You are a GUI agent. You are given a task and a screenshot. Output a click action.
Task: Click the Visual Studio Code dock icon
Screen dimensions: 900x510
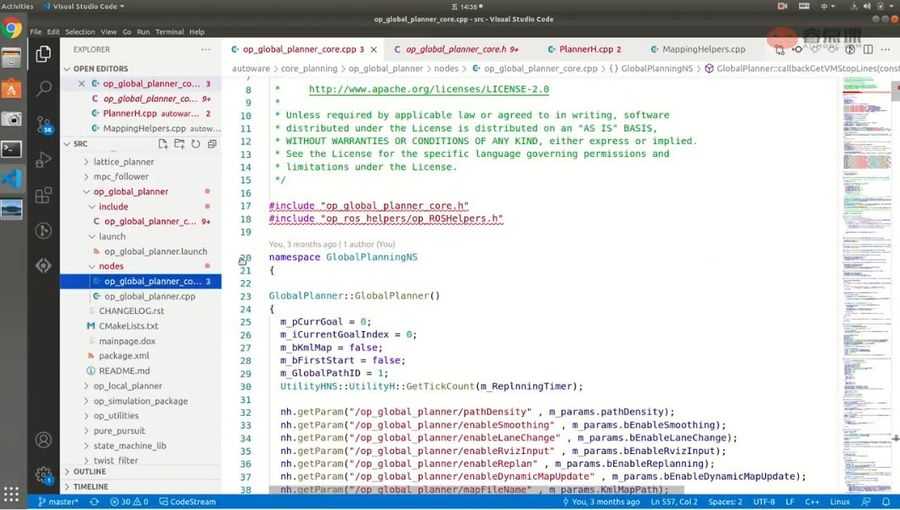[x=11, y=180]
